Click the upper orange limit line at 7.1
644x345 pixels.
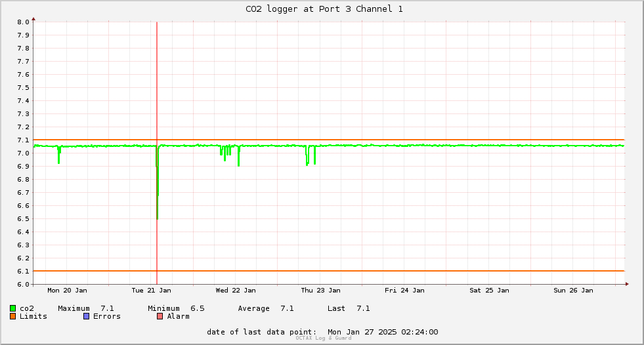click(329, 140)
